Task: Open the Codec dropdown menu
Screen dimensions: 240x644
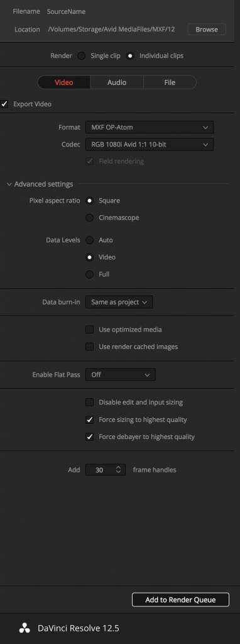Action: click(150, 145)
